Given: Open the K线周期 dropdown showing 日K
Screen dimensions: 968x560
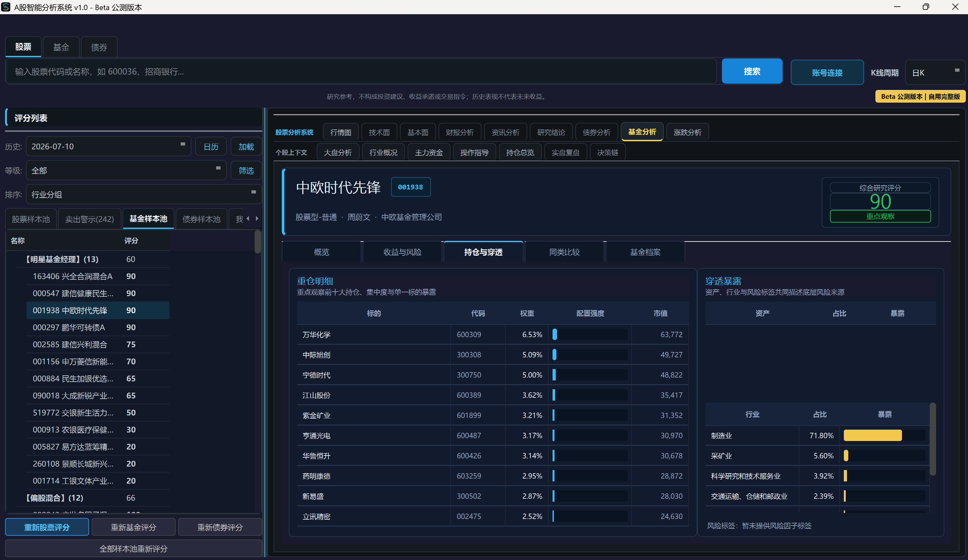Looking at the screenshot, I should pos(935,73).
